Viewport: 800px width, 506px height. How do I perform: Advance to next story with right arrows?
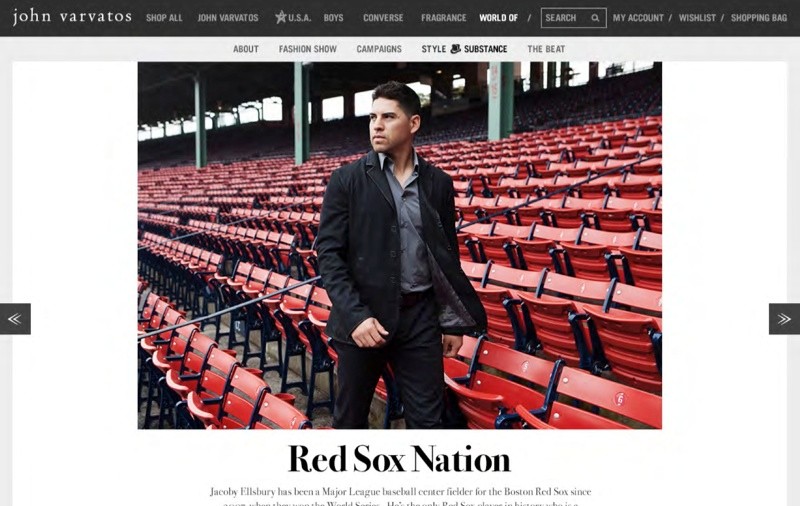click(784, 319)
